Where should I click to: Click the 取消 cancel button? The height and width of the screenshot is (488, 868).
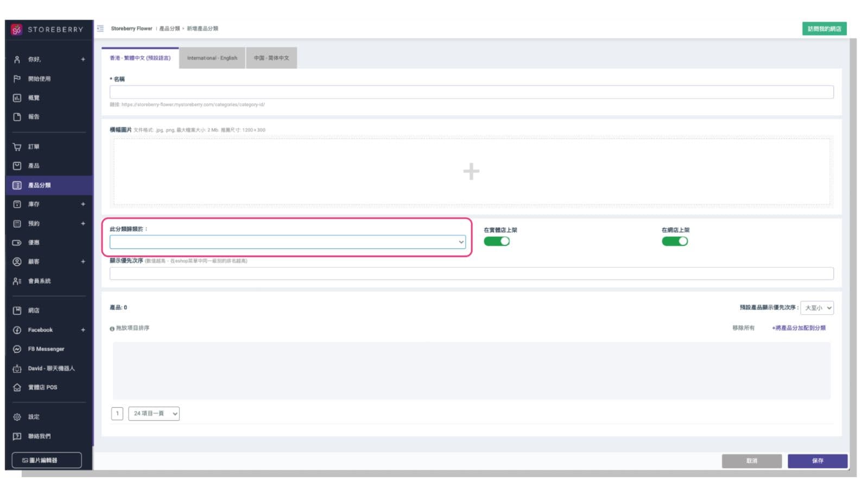tap(752, 461)
